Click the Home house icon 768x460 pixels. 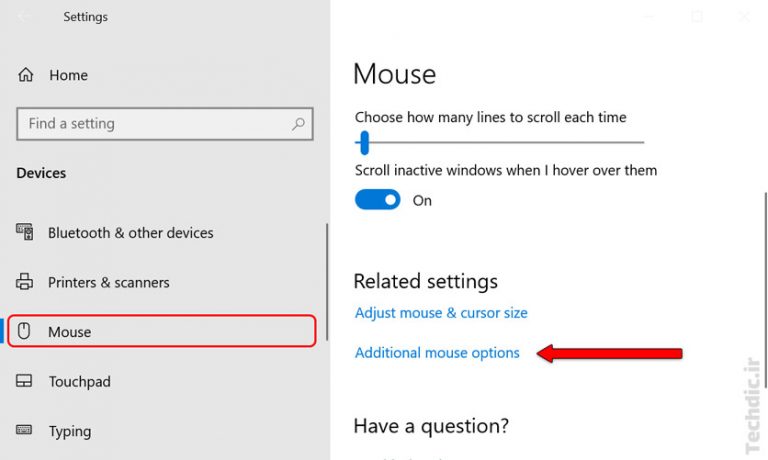point(26,75)
